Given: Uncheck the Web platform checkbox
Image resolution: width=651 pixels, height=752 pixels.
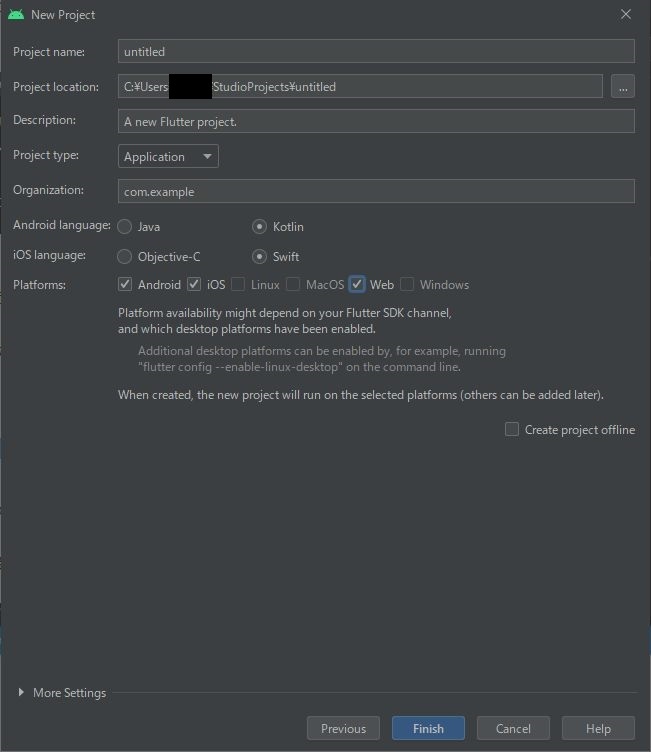Looking at the screenshot, I should 357,284.
